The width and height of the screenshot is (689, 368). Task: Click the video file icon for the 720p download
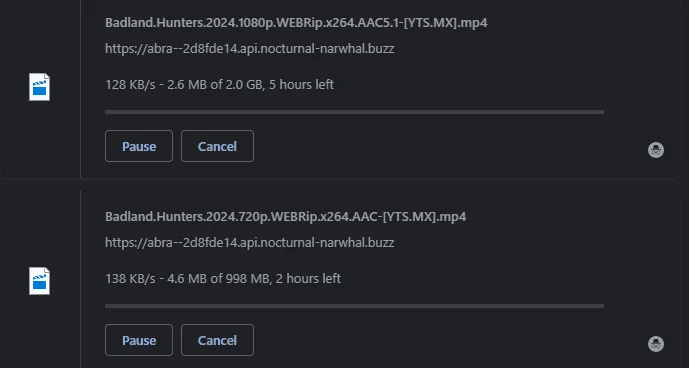(x=40, y=281)
